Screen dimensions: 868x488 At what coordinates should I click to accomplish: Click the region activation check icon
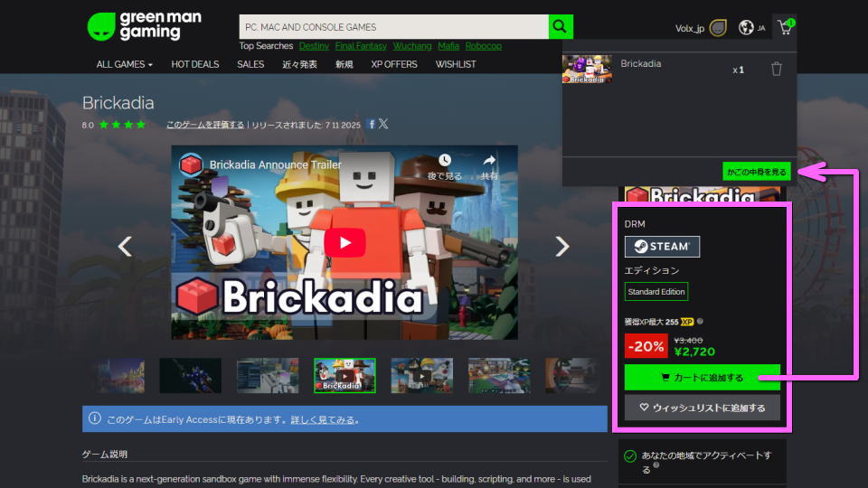pyautogui.click(x=630, y=455)
